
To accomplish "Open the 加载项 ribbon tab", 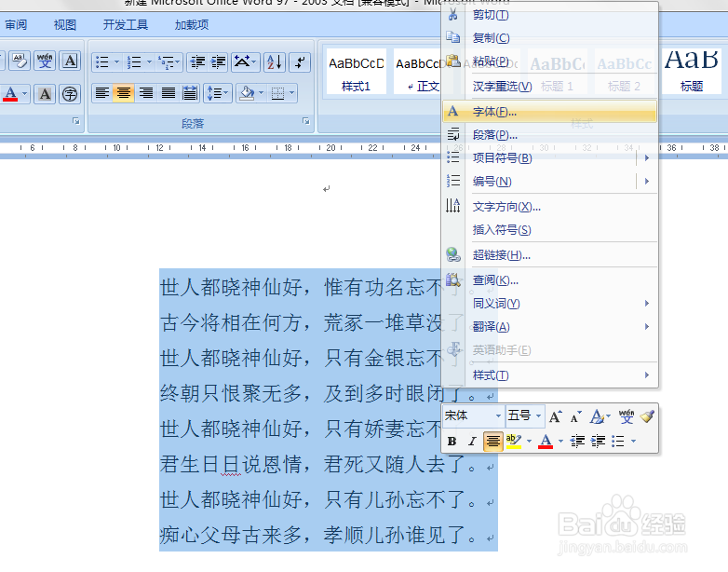I will (191, 24).
